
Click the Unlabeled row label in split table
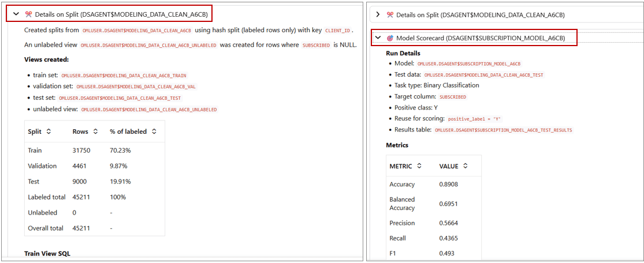(x=42, y=212)
